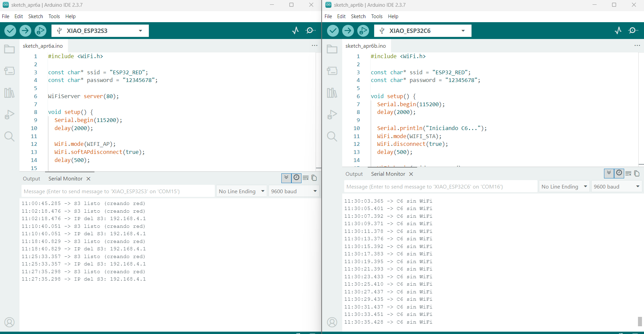Open XIAO_ESP32C6 board selector dropdown
Image resolution: width=644 pixels, height=334 pixels.
423,31
